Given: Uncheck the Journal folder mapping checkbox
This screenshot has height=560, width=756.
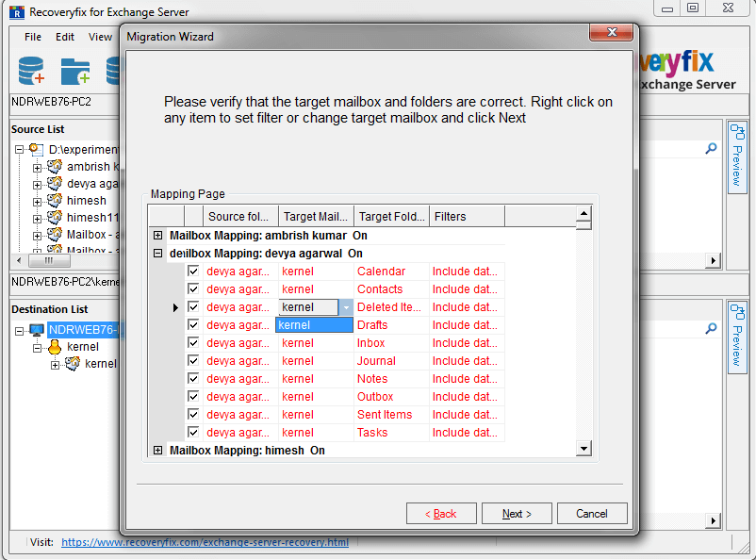Looking at the screenshot, I should 193,360.
